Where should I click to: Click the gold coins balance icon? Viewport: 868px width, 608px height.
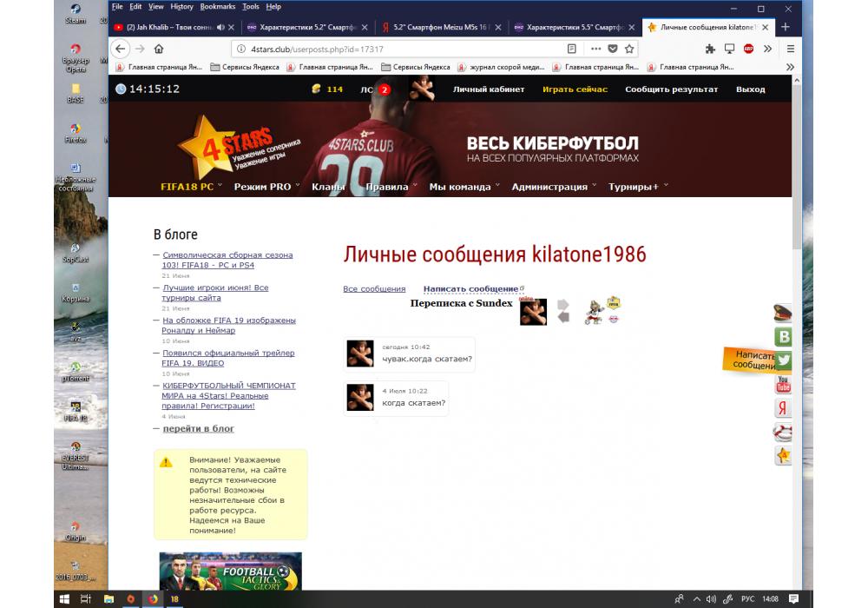coord(316,89)
